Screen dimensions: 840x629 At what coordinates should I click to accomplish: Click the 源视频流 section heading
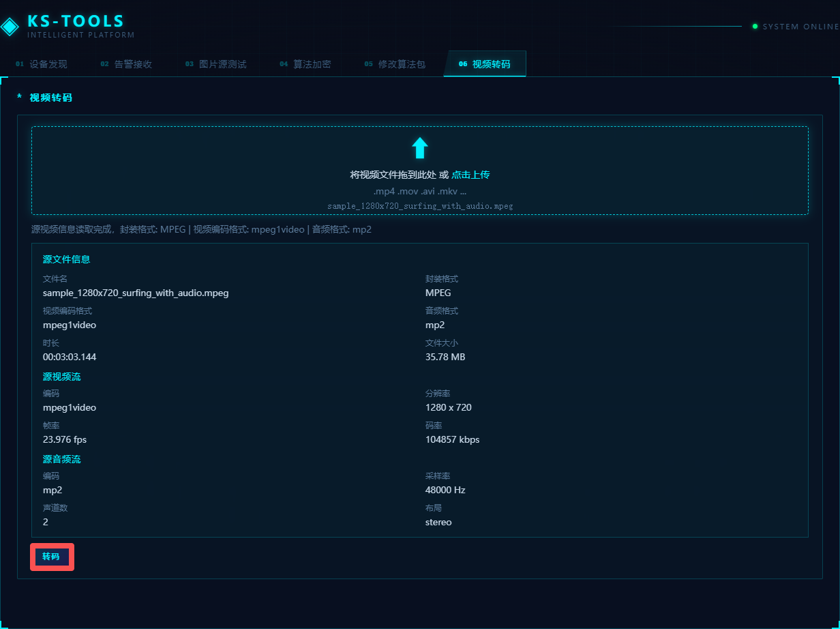pos(61,377)
